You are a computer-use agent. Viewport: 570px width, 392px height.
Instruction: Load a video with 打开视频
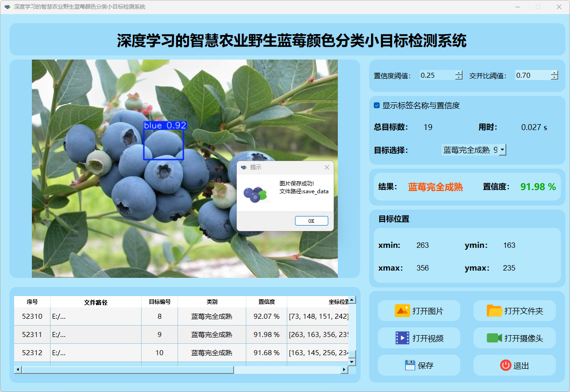pos(419,338)
